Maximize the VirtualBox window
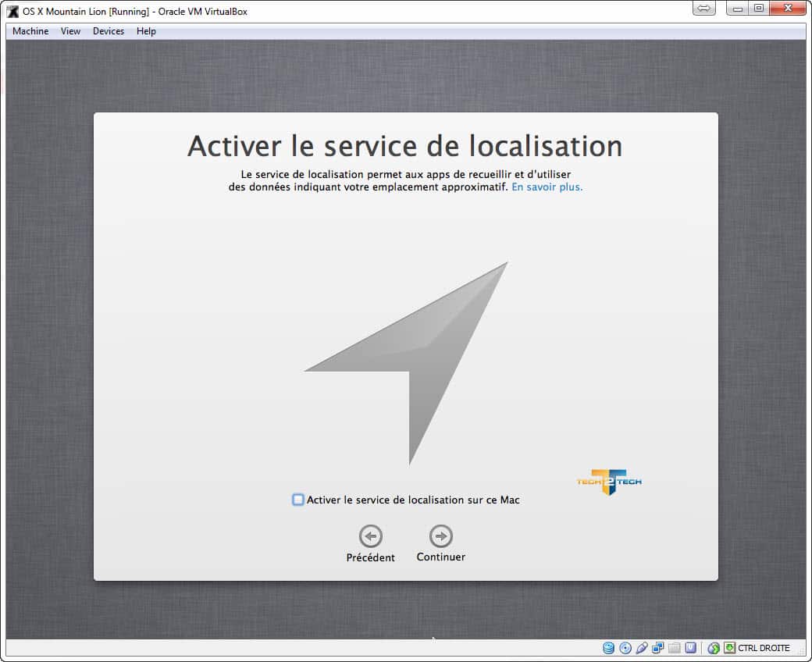 coord(759,8)
